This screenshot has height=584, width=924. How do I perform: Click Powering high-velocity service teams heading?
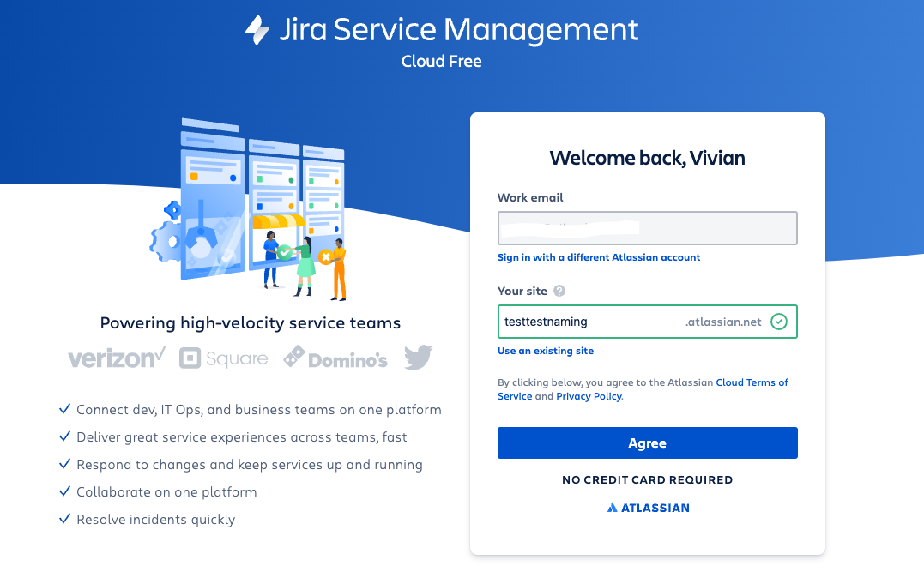pyautogui.click(x=251, y=323)
